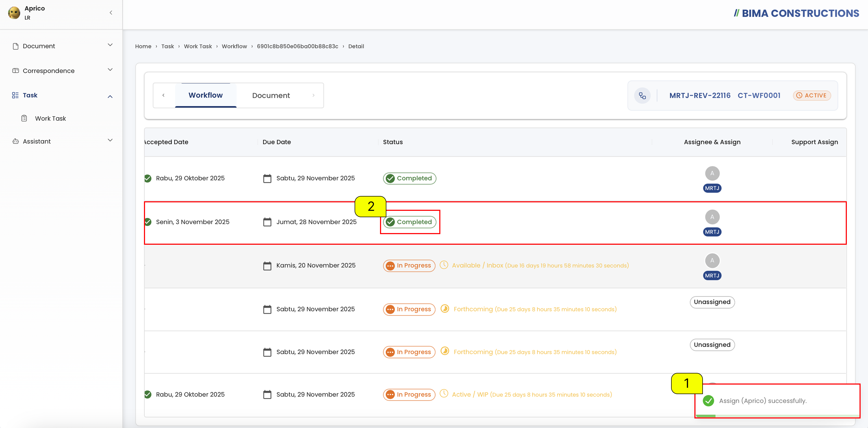Click the clock icon next to Available / Inbox

(444, 265)
